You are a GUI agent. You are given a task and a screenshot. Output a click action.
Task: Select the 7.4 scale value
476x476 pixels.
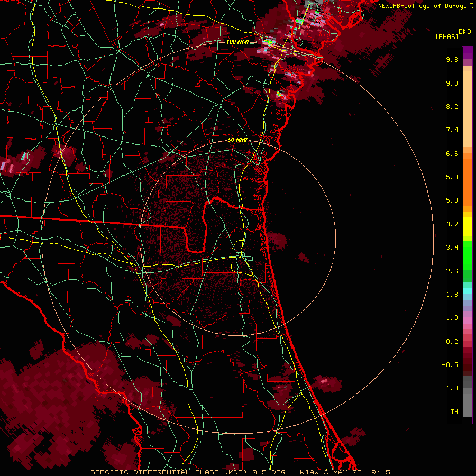pos(452,130)
